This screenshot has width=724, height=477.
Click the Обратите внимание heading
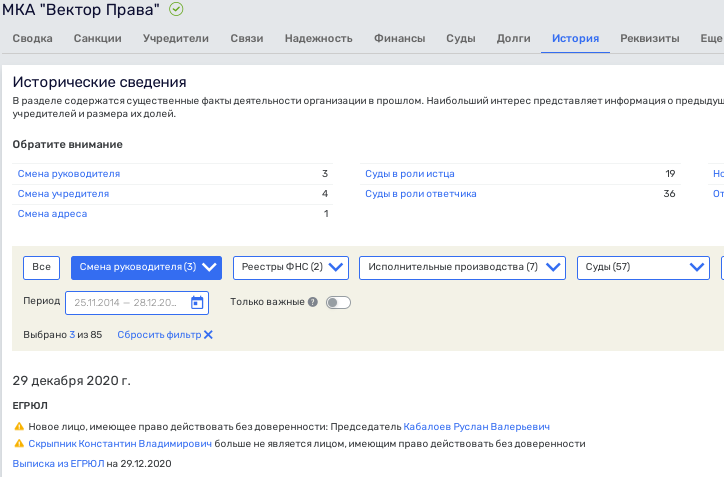click(67, 145)
